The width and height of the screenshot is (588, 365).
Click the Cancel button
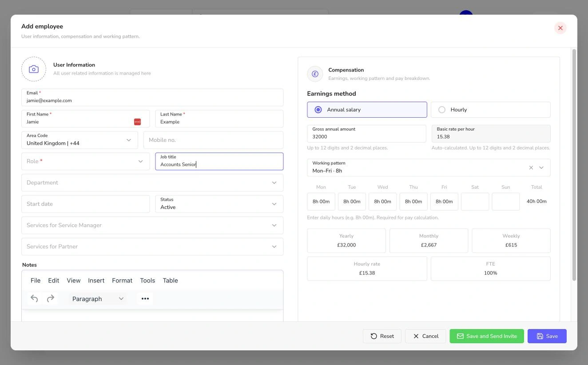(x=425, y=336)
